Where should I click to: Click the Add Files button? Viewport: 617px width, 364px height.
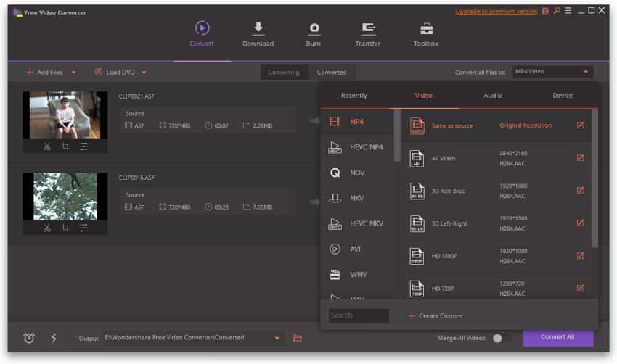coord(44,73)
